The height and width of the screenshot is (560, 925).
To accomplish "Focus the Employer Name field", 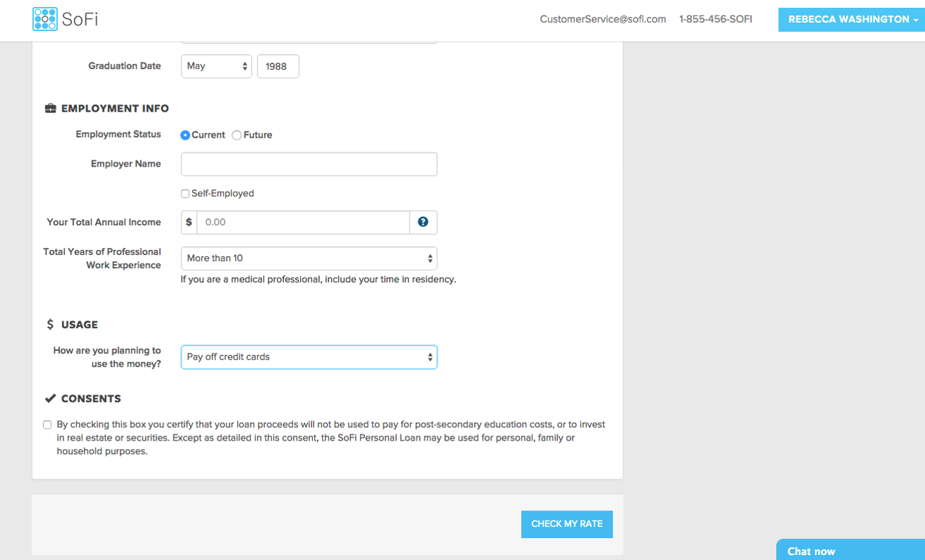I will (309, 164).
